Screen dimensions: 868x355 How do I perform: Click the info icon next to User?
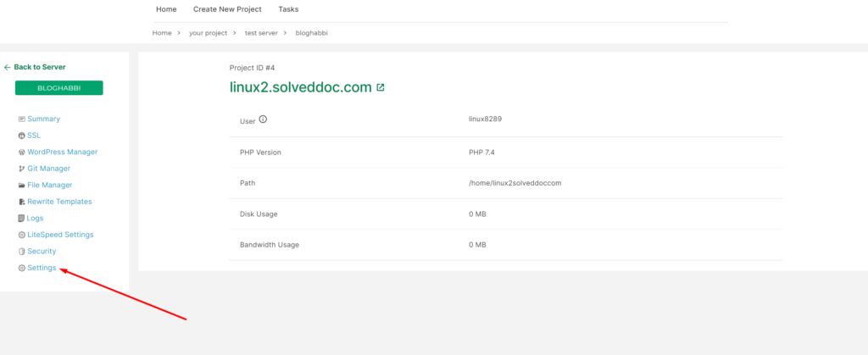pos(263,119)
